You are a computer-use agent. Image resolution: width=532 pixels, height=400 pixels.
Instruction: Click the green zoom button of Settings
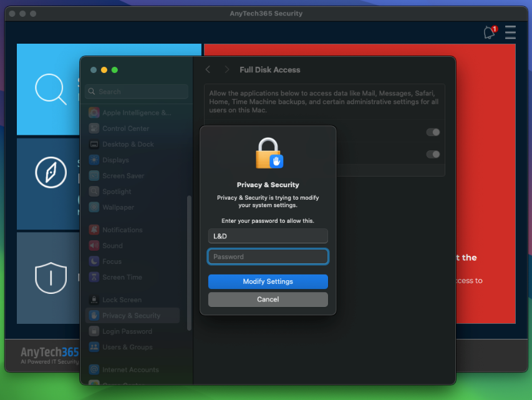pyautogui.click(x=115, y=70)
